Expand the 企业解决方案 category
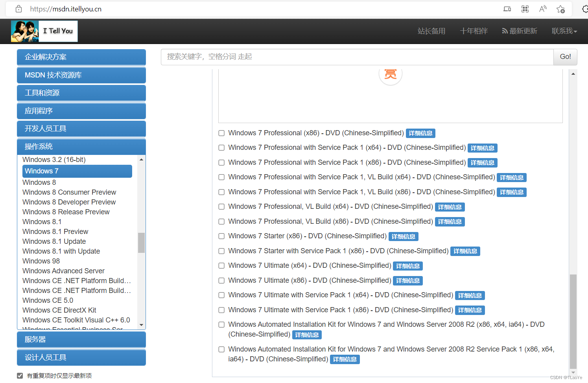This screenshot has width=588, height=383. tap(81, 57)
